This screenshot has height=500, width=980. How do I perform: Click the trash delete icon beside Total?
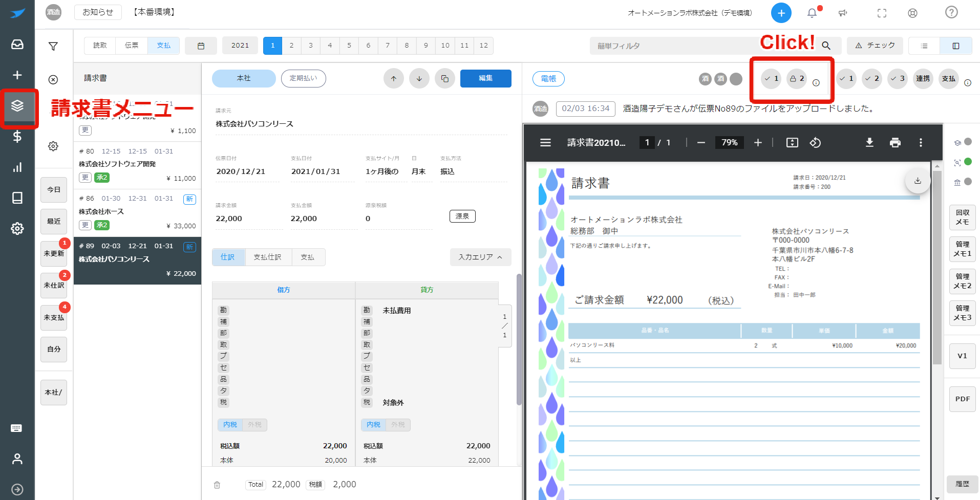tap(217, 485)
